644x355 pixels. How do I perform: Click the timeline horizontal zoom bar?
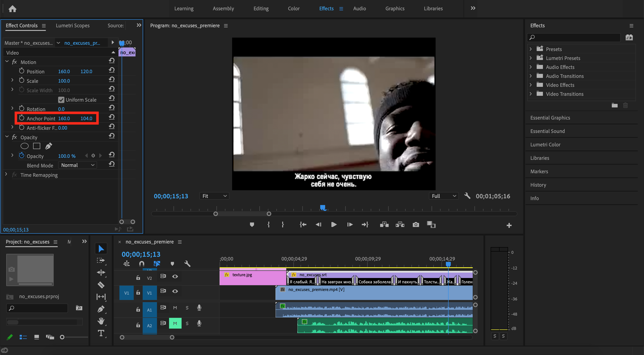(147, 337)
